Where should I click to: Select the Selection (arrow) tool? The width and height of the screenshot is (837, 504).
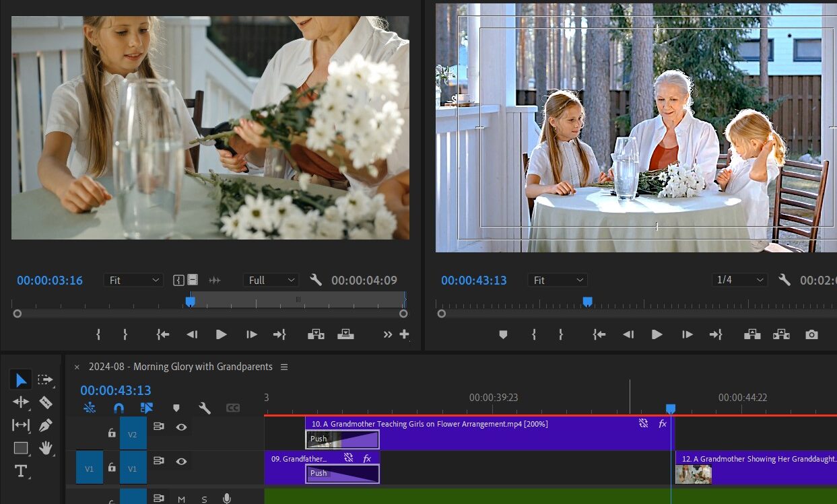(x=21, y=380)
